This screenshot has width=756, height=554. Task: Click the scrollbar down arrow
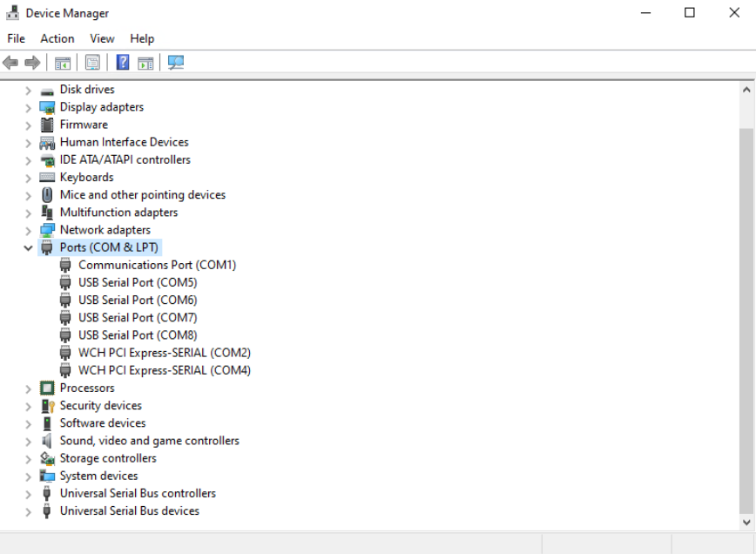(746, 522)
